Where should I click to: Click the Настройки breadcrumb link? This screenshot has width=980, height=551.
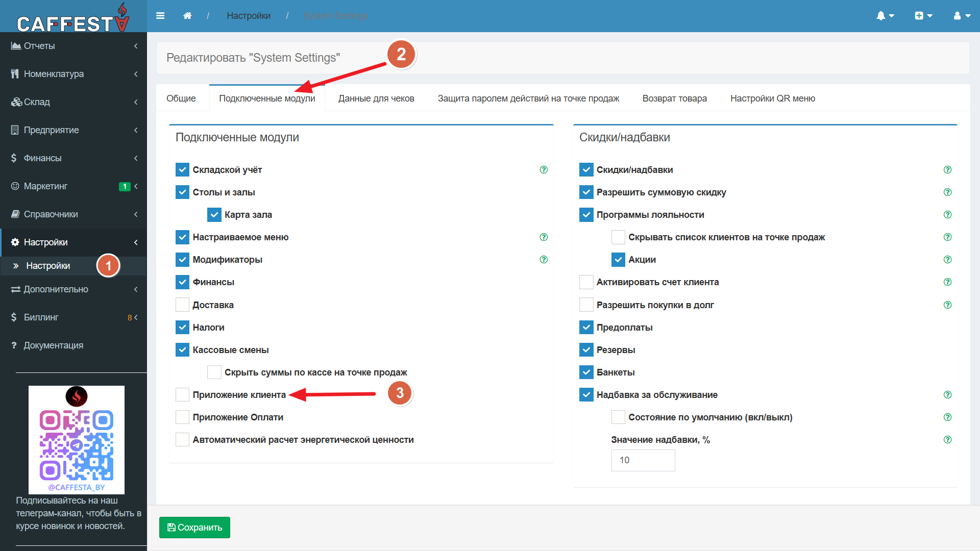pos(249,16)
